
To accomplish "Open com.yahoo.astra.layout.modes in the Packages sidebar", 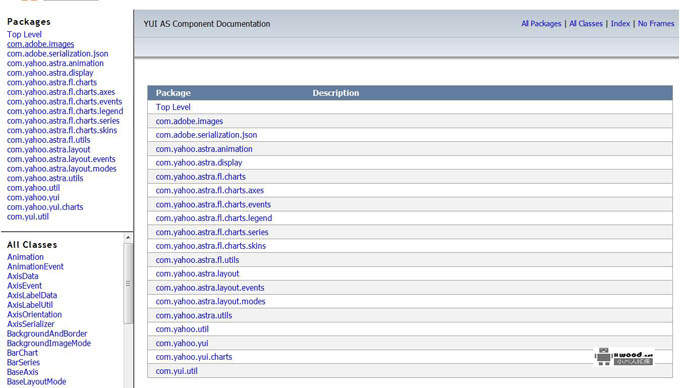I will pyautogui.click(x=62, y=169).
